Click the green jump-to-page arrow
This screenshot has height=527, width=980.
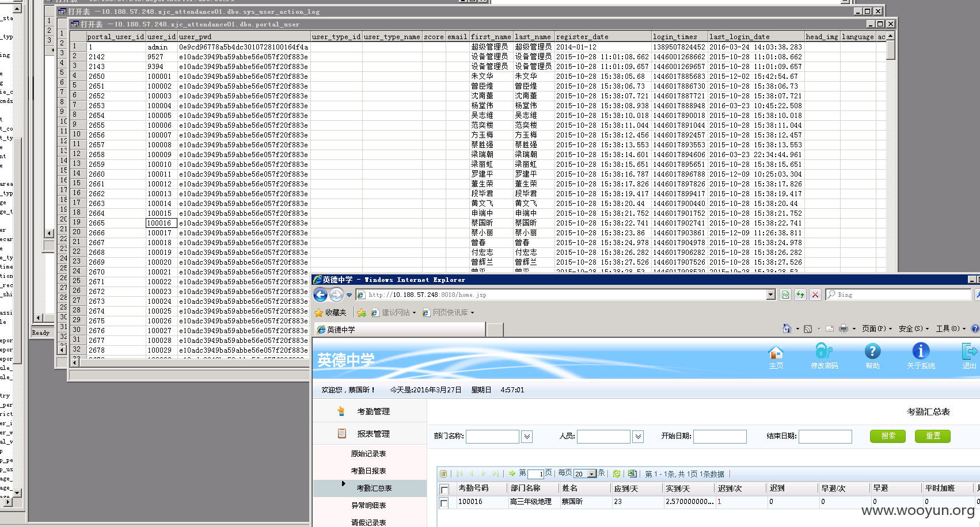512,473
